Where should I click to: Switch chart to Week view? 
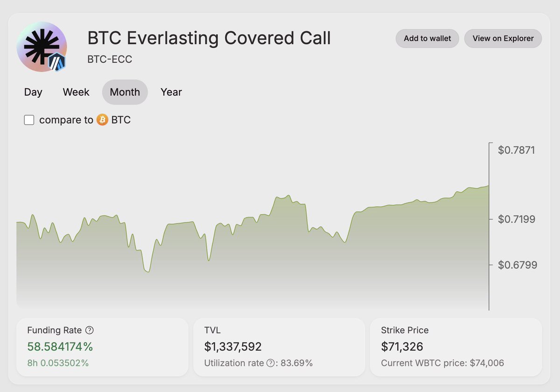click(x=76, y=92)
